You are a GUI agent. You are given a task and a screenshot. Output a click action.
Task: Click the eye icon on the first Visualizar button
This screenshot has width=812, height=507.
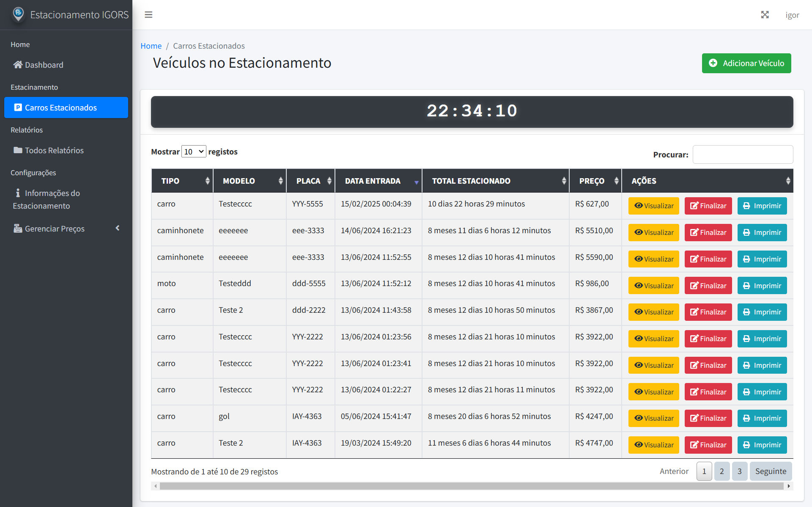pos(638,206)
